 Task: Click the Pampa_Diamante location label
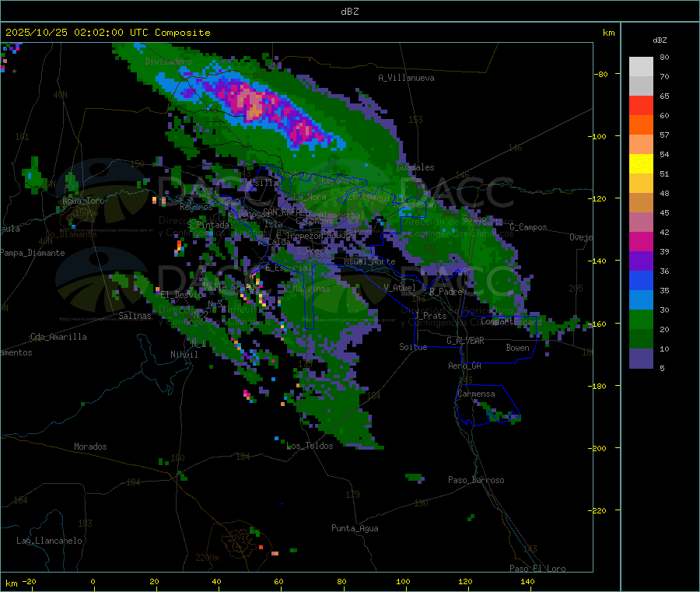point(33,253)
